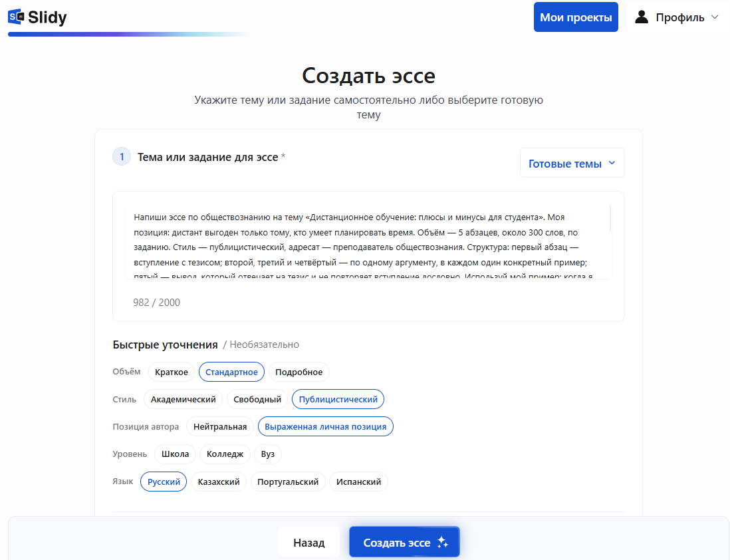Go back with the Назад button
This screenshot has height=560, width=730.
tap(308, 543)
